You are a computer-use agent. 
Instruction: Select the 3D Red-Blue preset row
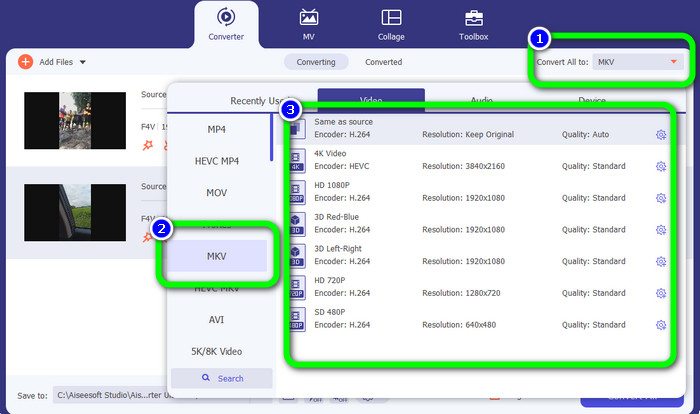[x=470, y=223]
